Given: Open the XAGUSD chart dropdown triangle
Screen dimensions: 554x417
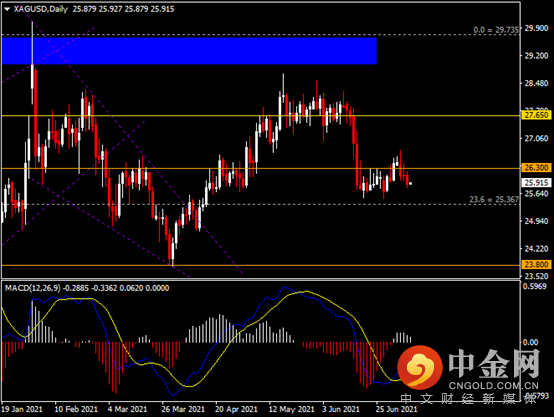Looking at the screenshot, I should [7, 9].
